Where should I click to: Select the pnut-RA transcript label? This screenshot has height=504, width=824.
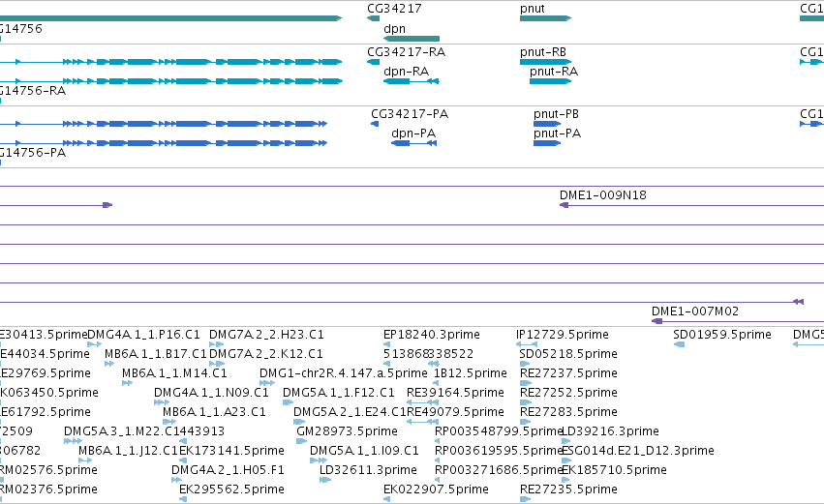click(x=553, y=72)
